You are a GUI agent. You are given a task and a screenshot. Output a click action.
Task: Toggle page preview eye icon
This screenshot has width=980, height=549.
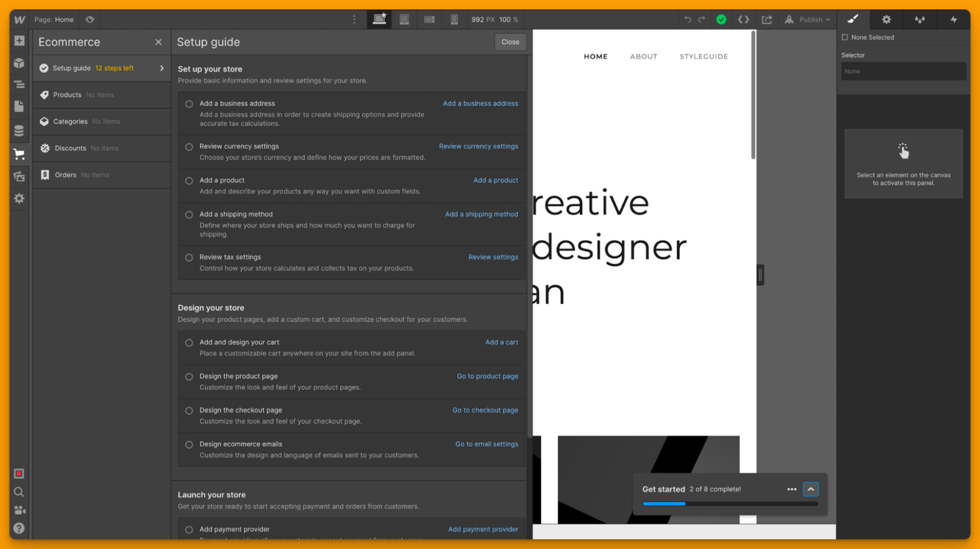(x=90, y=20)
